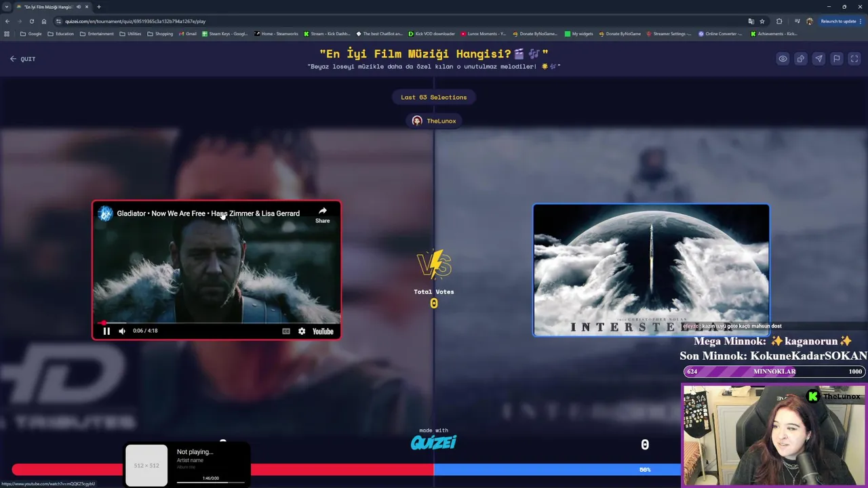Bookmark this page with the star icon

click(x=762, y=21)
